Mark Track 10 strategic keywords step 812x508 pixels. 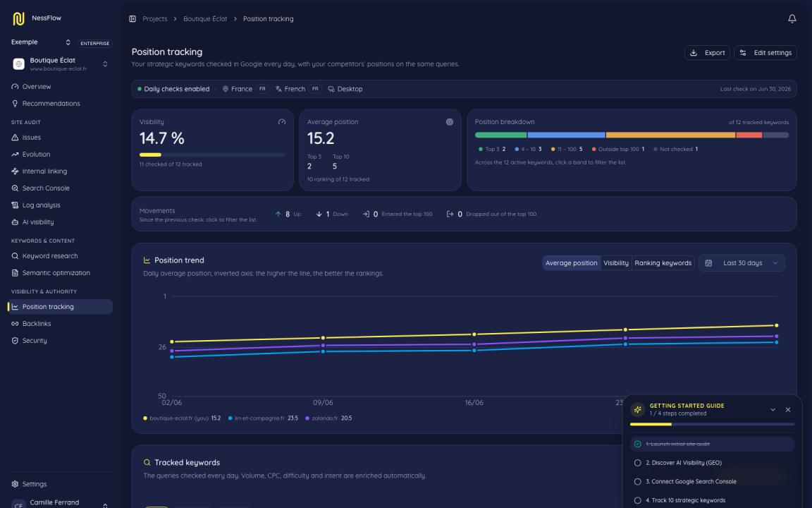(x=637, y=500)
